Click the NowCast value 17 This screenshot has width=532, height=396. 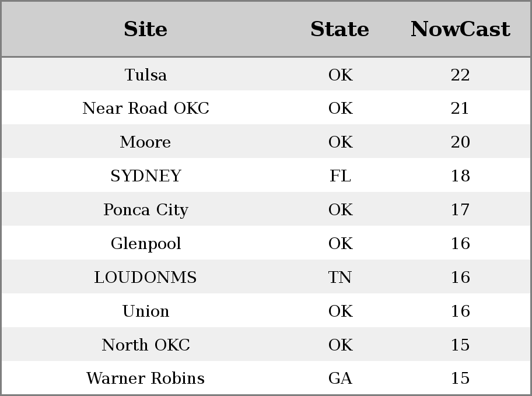click(x=460, y=210)
